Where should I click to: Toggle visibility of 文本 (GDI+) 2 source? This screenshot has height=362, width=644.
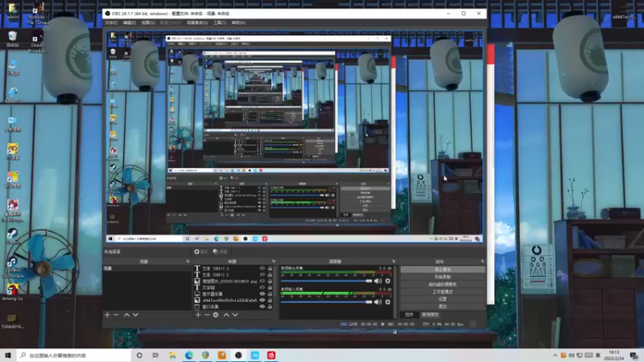(262, 274)
